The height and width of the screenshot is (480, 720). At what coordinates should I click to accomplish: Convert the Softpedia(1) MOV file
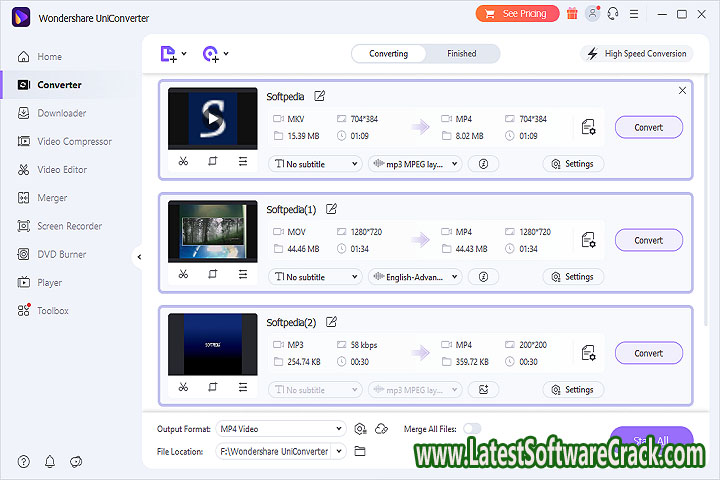point(649,240)
